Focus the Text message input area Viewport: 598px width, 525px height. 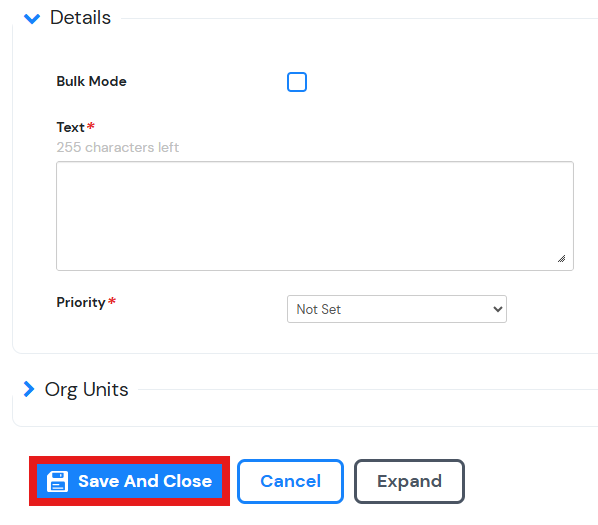pos(315,216)
